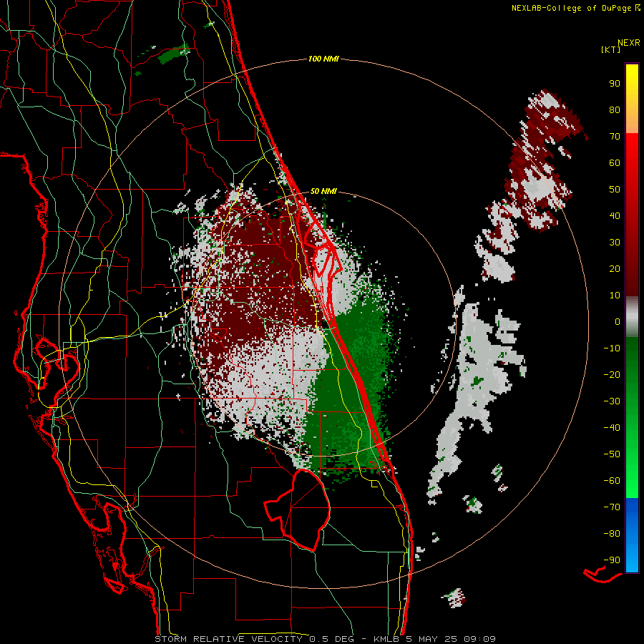
Task: Select the "50" value on the velocity scale
Action: coord(615,190)
